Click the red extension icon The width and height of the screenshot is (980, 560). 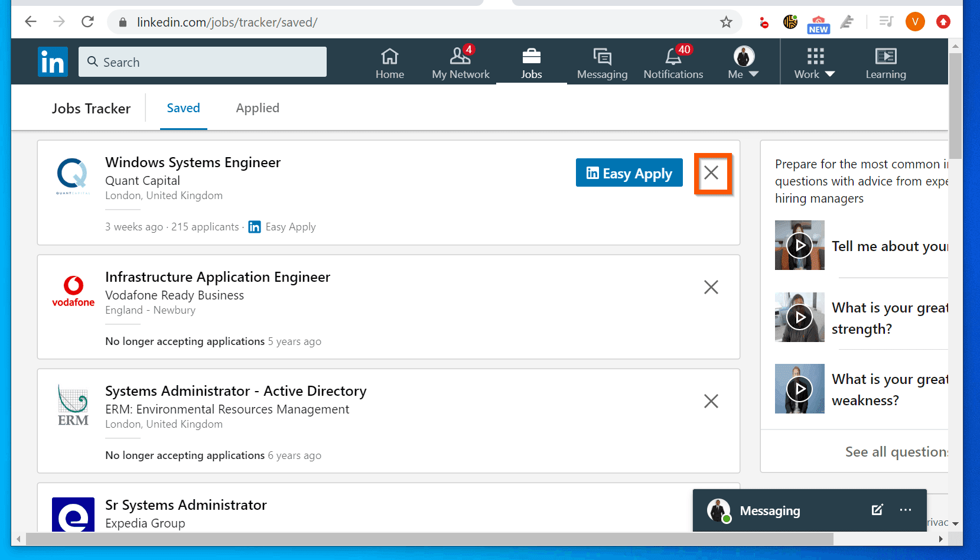(x=764, y=23)
